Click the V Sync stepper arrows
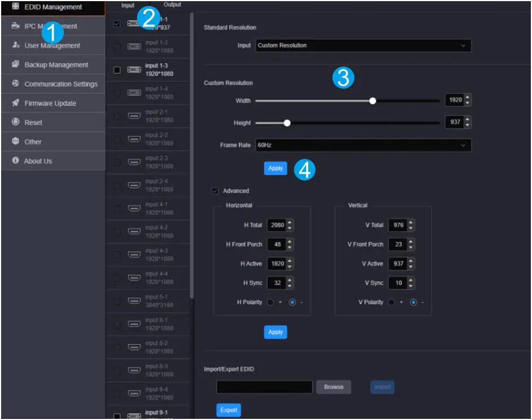 click(411, 283)
